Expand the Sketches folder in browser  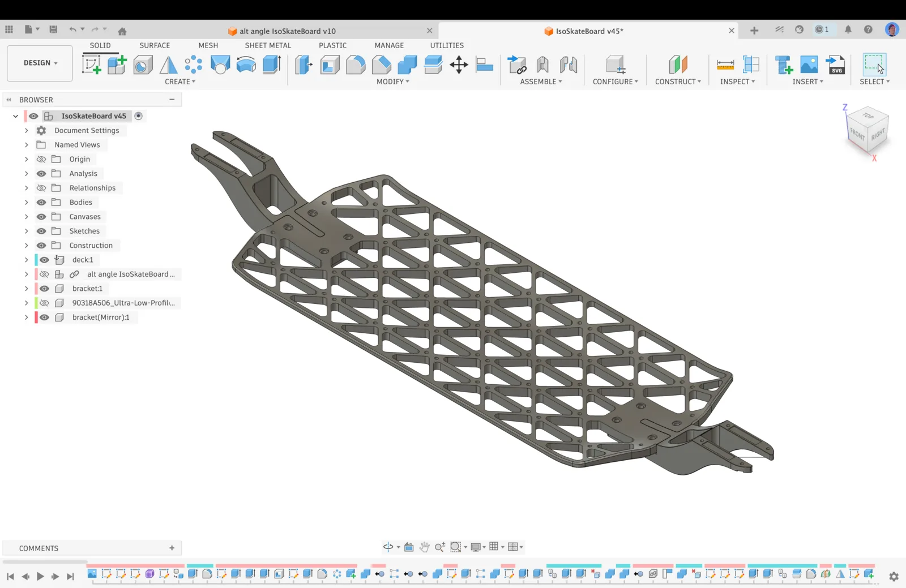click(26, 231)
